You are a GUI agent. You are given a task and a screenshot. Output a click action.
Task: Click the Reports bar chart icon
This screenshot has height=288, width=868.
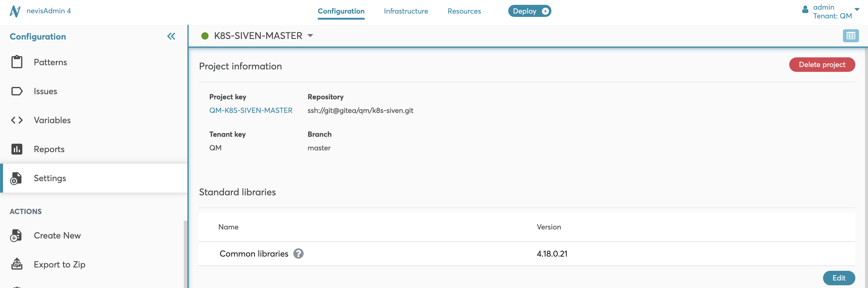click(x=17, y=149)
